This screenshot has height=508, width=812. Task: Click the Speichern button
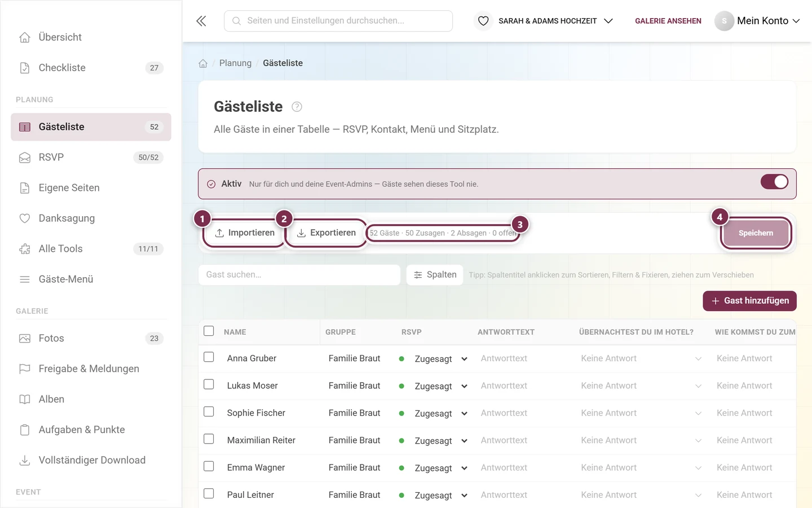click(756, 233)
